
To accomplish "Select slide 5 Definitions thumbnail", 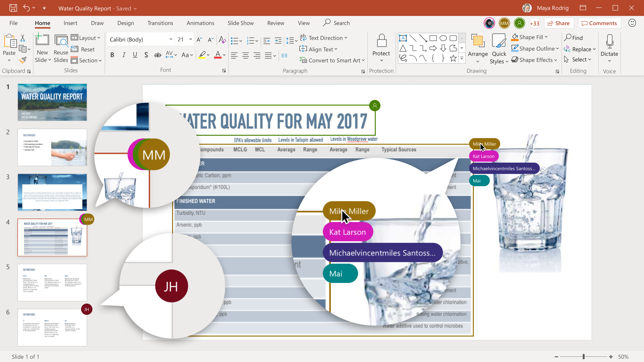I will (52, 282).
